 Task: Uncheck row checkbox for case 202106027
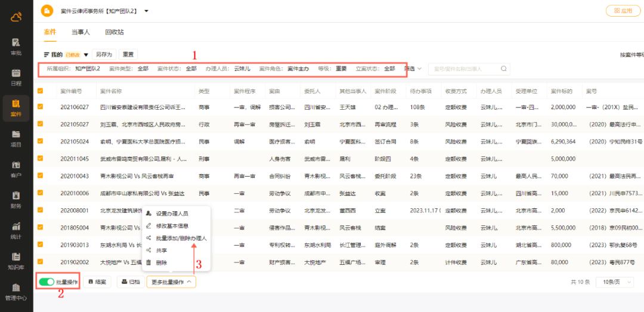point(41,107)
